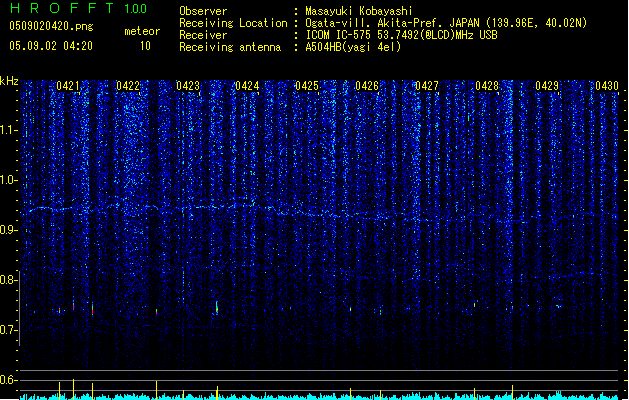
Task: Select observer name Masayuki Kobayashi
Action: pyautogui.click(x=359, y=11)
